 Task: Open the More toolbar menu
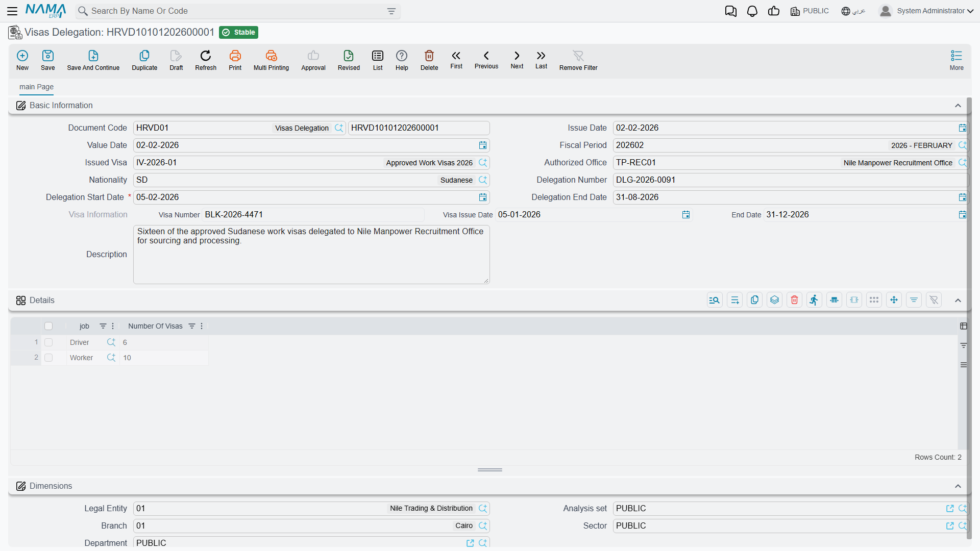tap(957, 60)
